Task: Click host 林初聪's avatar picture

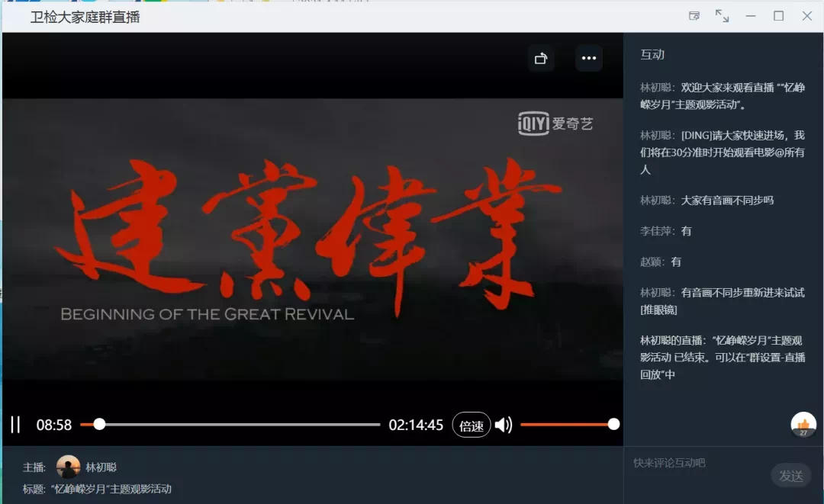Action: [69, 467]
